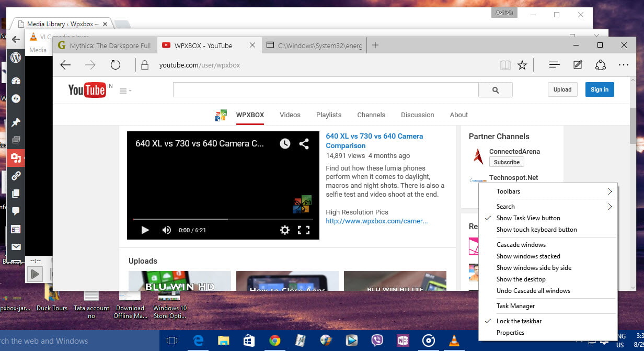Switch to Mythica: The Darkspore Edge tab

[105, 46]
